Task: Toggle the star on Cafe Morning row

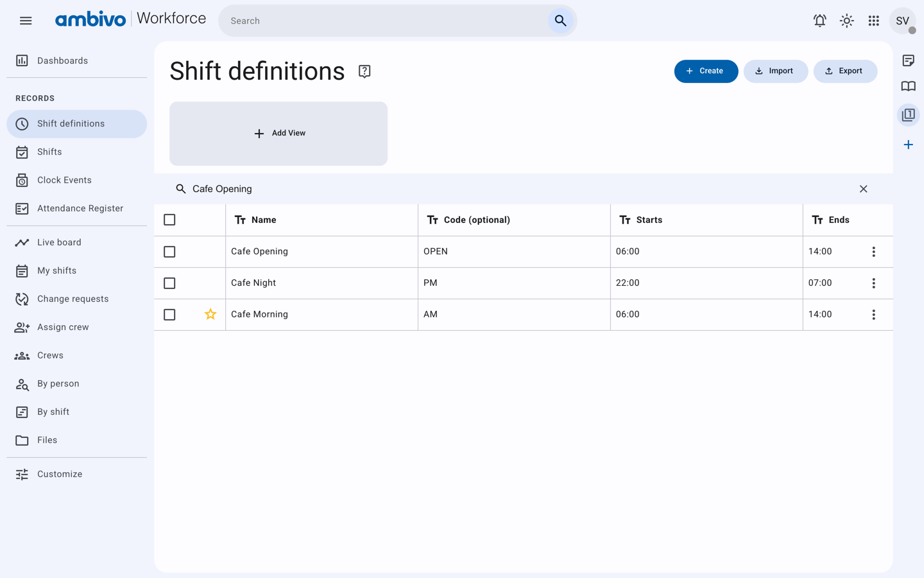Action: point(210,314)
